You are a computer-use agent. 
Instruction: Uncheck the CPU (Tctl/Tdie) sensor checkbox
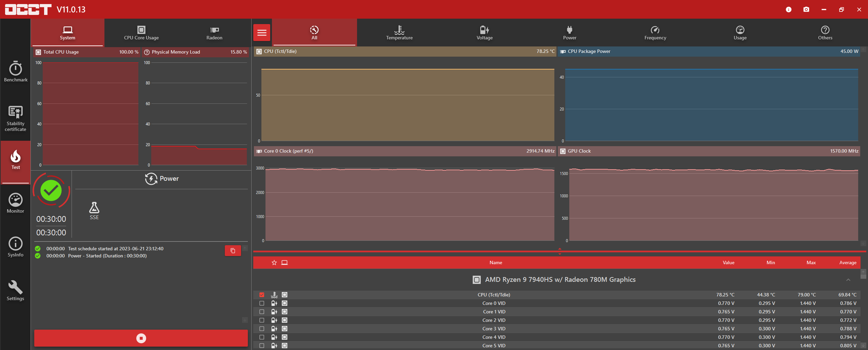pyautogui.click(x=262, y=295)
